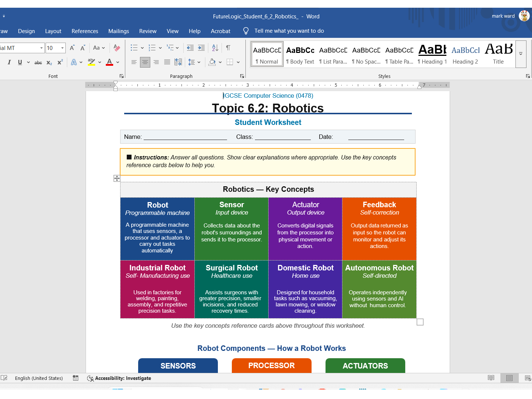This screenshot has height=399, width=532.
Task: Toggle Superscript formatting
Action: pos(60,62)
